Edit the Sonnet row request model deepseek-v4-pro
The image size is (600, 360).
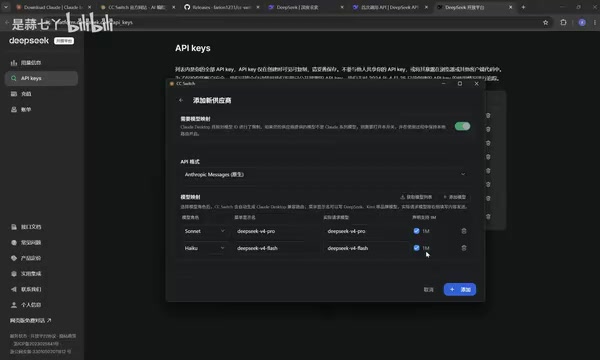pyautogui.click(x=365, y=231)
